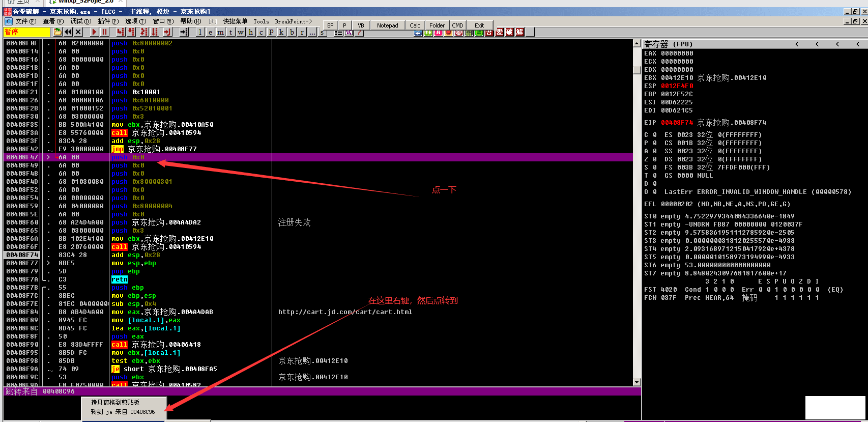Open the 查看(V) menu
The image size is (868, 422).
point(53,21)
